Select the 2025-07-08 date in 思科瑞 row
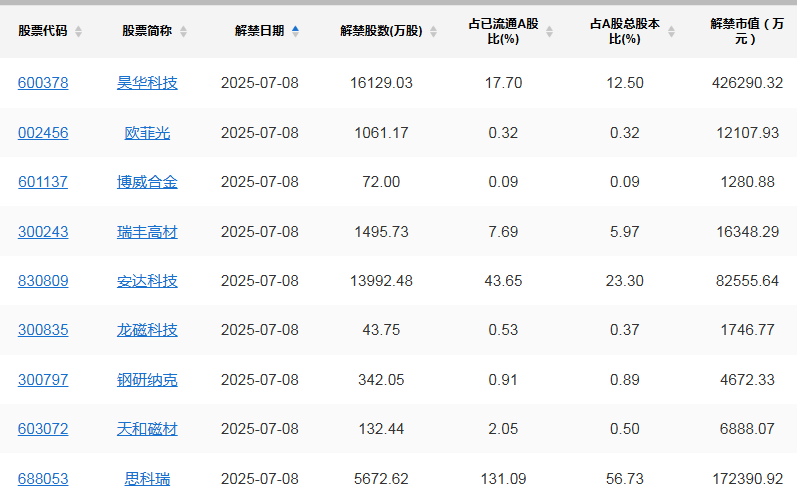797x499 pixels. (260, 479)
